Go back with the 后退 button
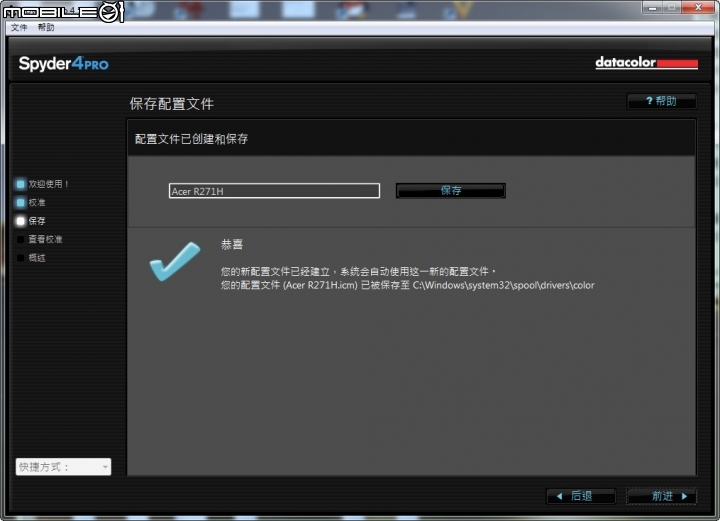The image size is (720, 521). (x=581, y=496)
